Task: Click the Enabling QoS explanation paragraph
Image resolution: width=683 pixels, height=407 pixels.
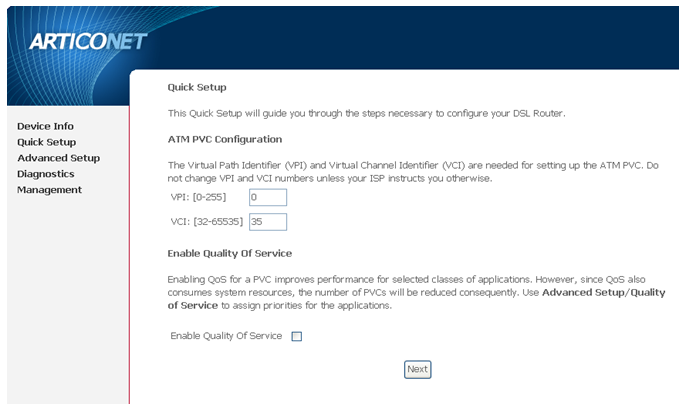Action: pos(416,292)
